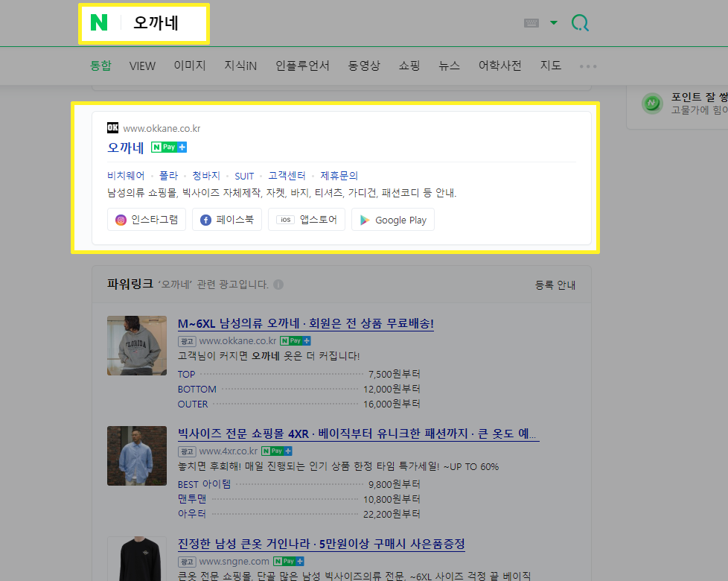Image resolution: width=728 pixels, height=581 pixels.
Task: Click the black sweatshirt 거인나라 ad thumbnail
Action: click(137, 559)
